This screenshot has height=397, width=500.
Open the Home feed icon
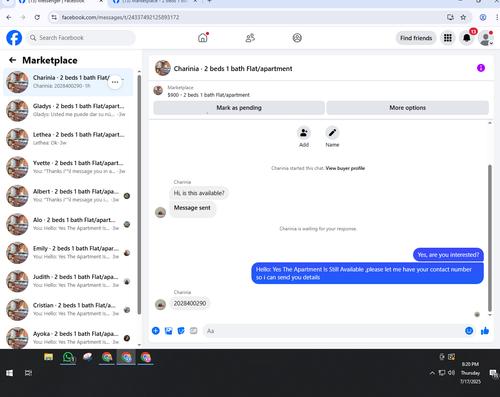tap(203, 38)
